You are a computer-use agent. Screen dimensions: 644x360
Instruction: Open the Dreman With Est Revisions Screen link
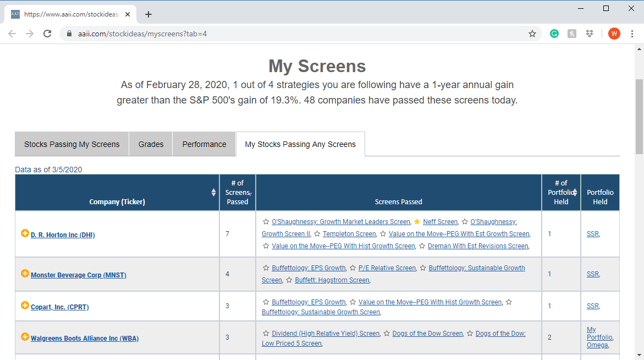[478, 246]
